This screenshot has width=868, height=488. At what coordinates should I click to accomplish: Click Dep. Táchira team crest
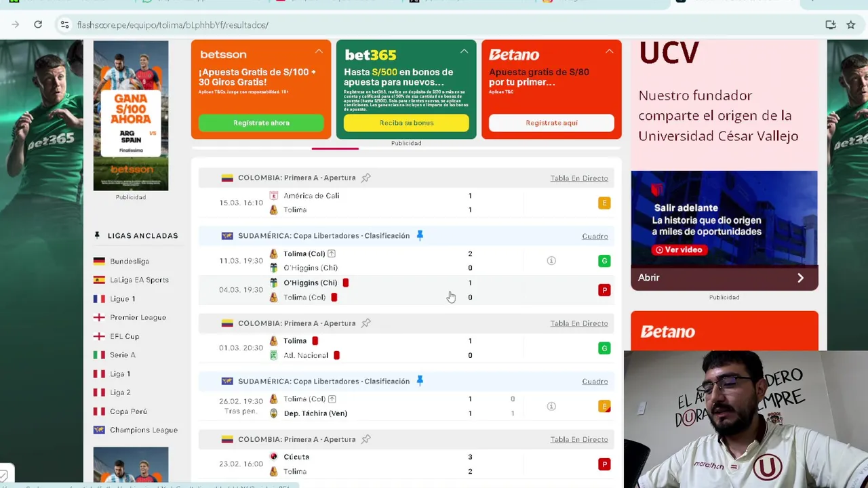(274, 413)
